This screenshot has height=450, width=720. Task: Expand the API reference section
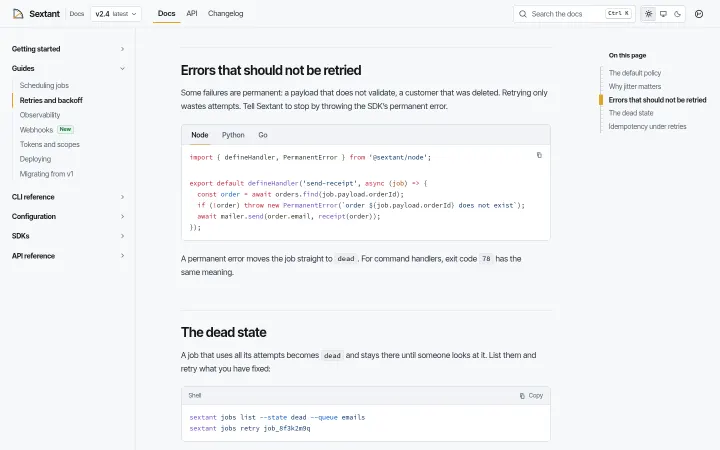click(x=68, y=256)
